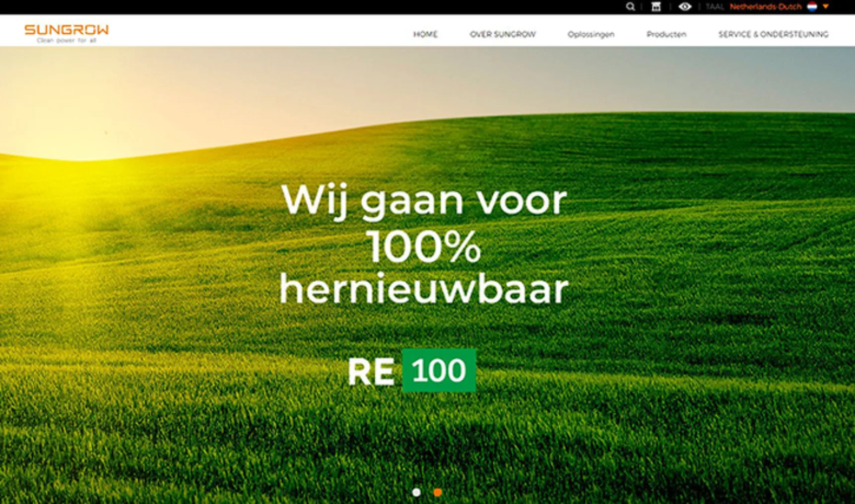This screenshot has width=855, height=504.
Task: Open SERVICE & ONDERSTEUNING menu
Action: coord(773,34)
